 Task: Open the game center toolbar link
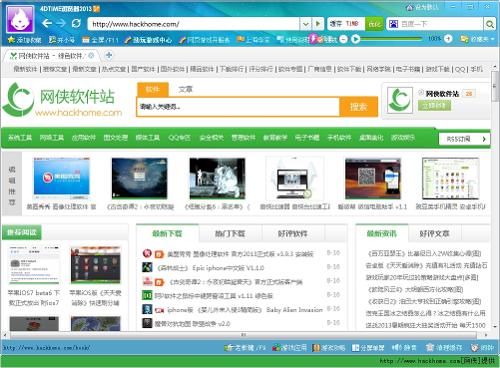pos(148,40)
